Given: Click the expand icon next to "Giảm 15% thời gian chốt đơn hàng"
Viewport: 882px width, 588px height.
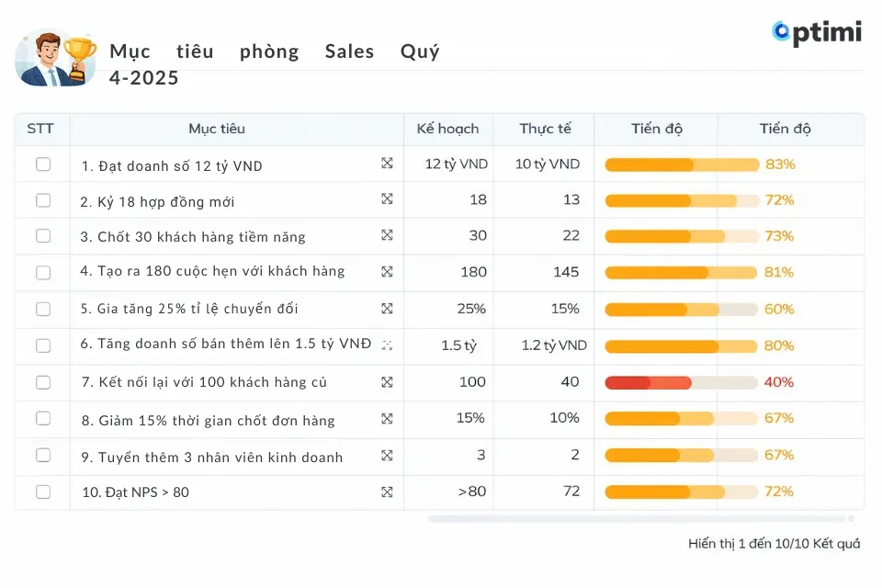Looking at the screenshot, I should click(389, 419).
